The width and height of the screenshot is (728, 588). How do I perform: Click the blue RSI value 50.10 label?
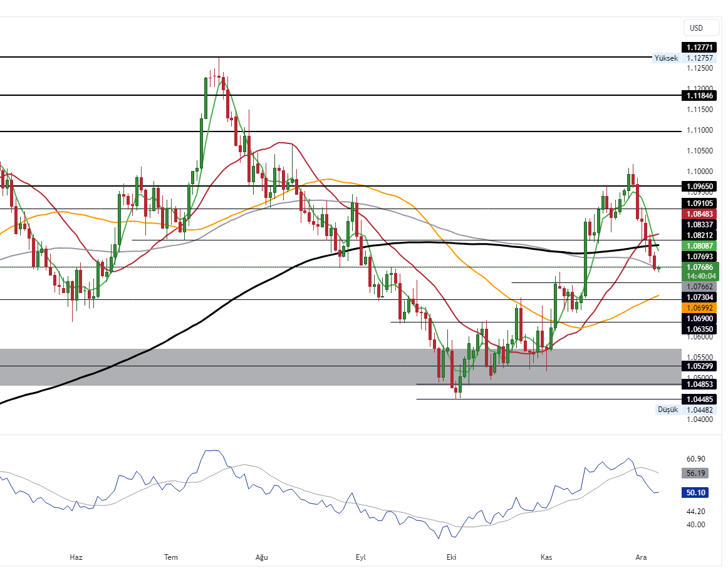[x=696, y=493]
